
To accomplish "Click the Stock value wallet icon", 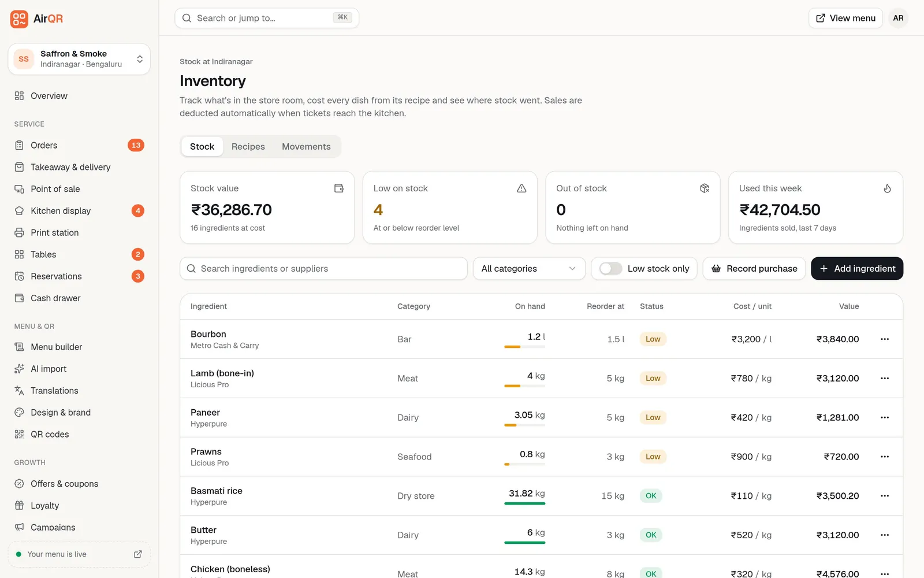I will click(339, 188).
